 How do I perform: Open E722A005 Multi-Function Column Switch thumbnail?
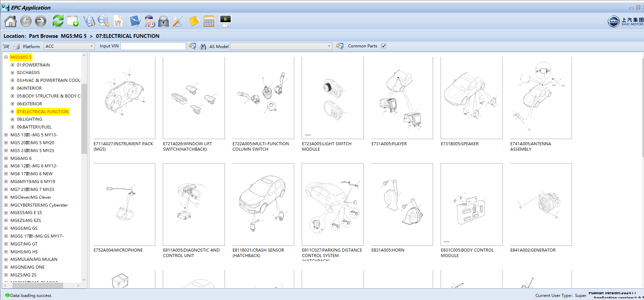[x=263, y=98]
